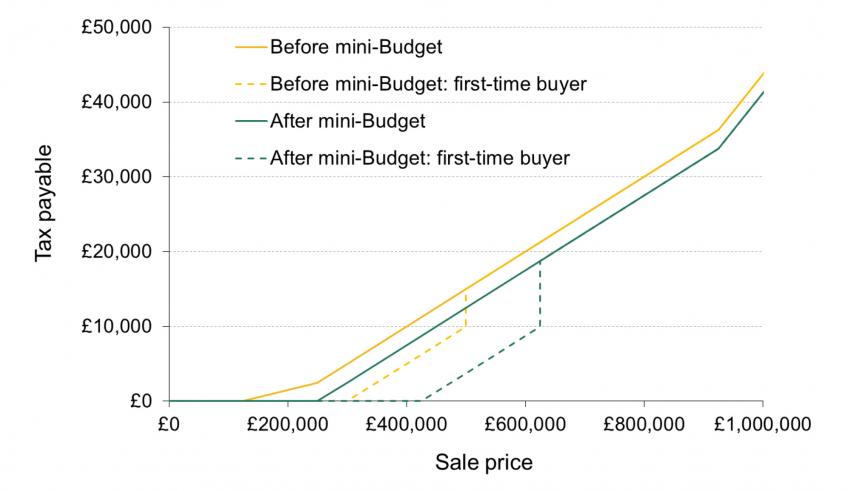This screenshot has height=491, width=848.
Task: Click the £50,000 y-axis tick label
Action: 116,28
